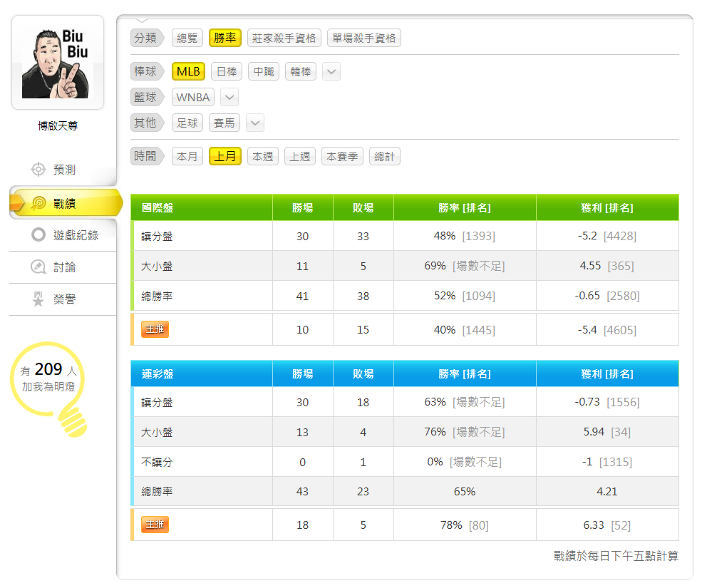707x588 pixels.
Task: Click the 65% total win rate cell
Action: [465, 492]
